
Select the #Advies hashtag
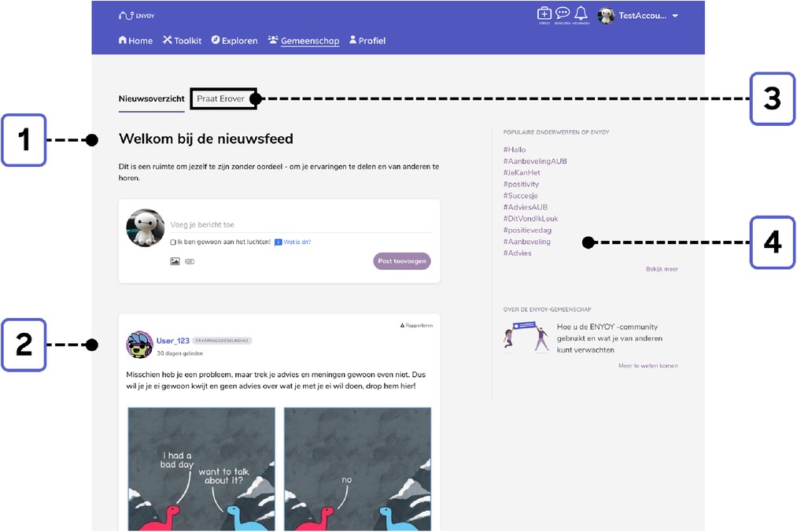click(517, 253)
